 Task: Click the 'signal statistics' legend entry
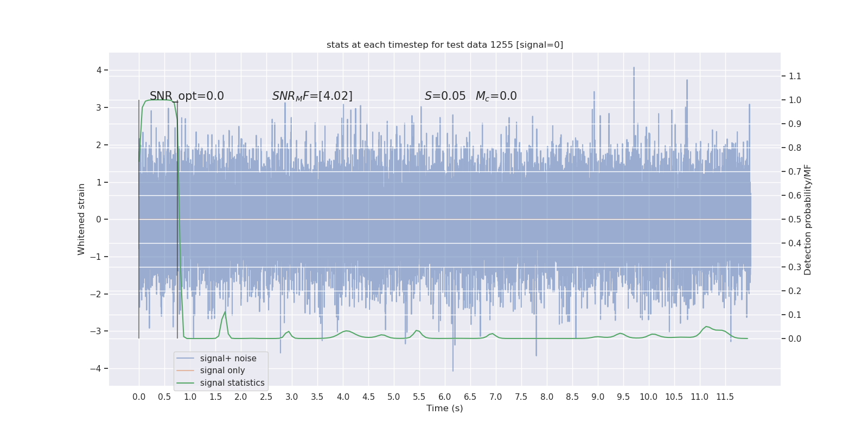(x=232, y=383)
